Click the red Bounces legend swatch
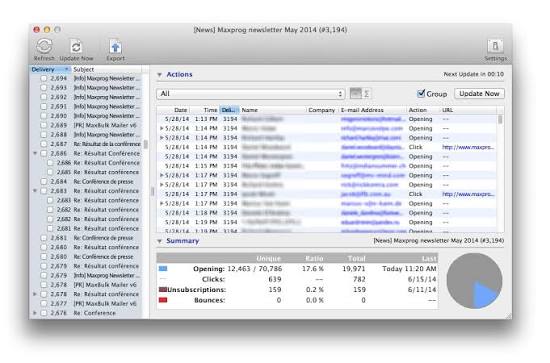The width and height of the screenshot is (550, 363). tap(163, 300)
